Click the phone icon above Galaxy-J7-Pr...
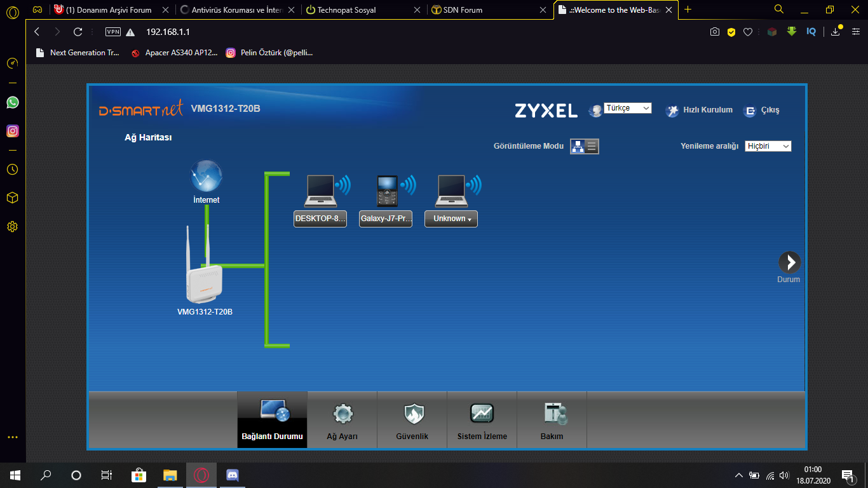 pos(386,191)
